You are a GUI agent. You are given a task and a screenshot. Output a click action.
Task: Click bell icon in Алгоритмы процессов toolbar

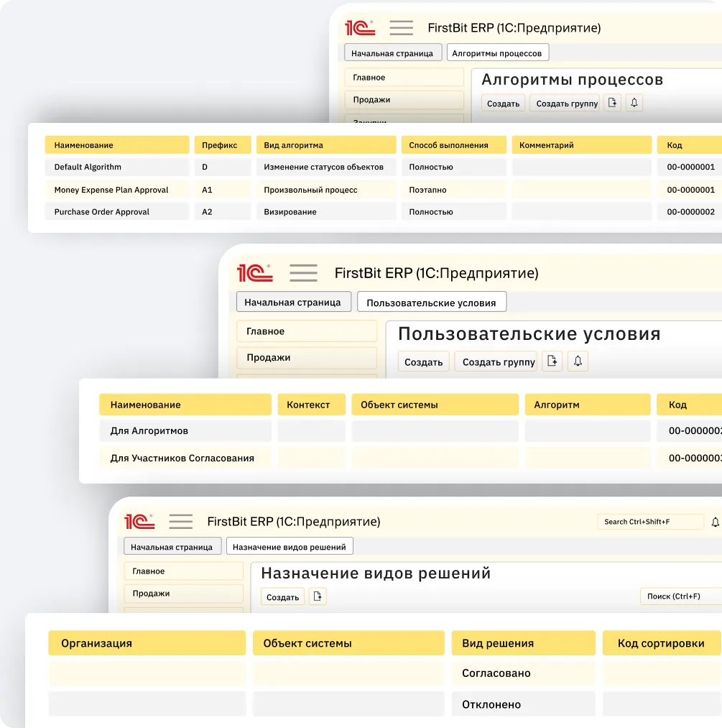coord(634,103)
